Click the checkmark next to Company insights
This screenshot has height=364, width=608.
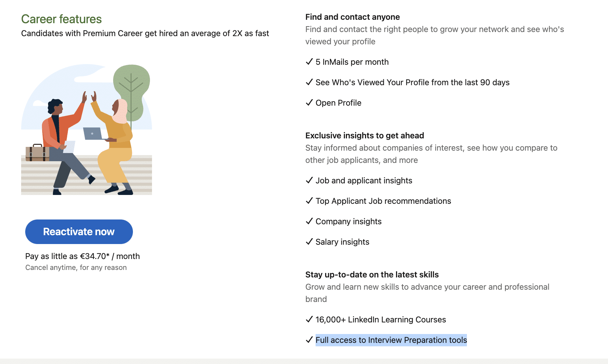pyautogui.click(x=309, y=221)
